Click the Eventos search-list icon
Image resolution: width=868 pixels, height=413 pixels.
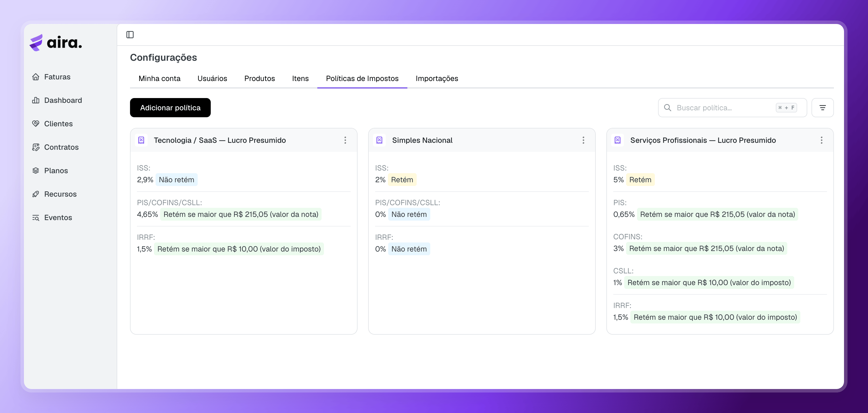36,218
